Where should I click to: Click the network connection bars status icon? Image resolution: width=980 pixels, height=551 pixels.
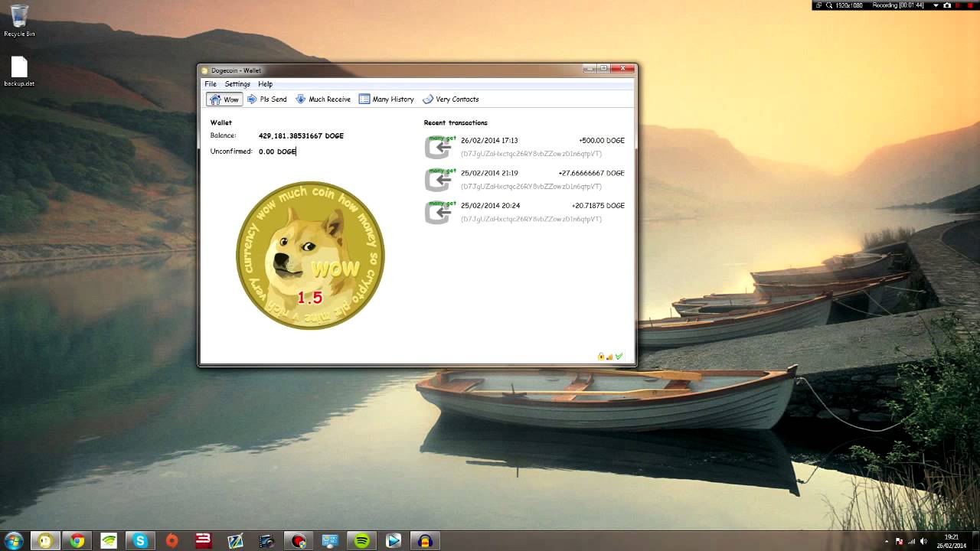coord(609,357)
